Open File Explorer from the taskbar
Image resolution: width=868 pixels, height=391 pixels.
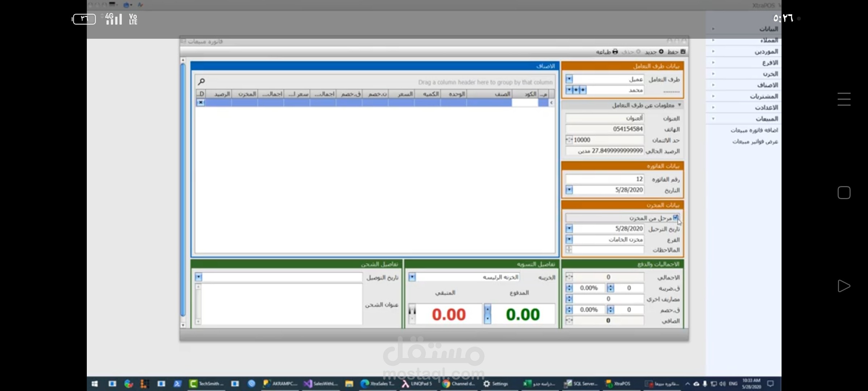click(349, 384)
